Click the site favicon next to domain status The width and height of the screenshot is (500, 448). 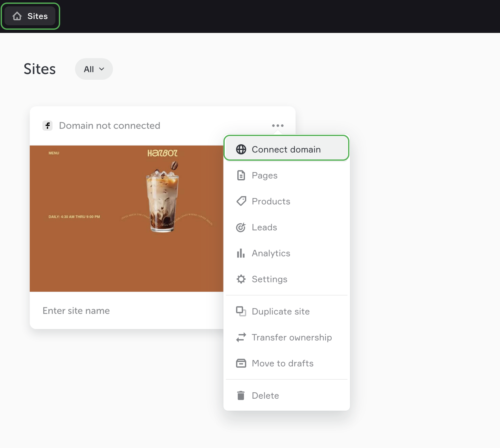tap(47, 126)
